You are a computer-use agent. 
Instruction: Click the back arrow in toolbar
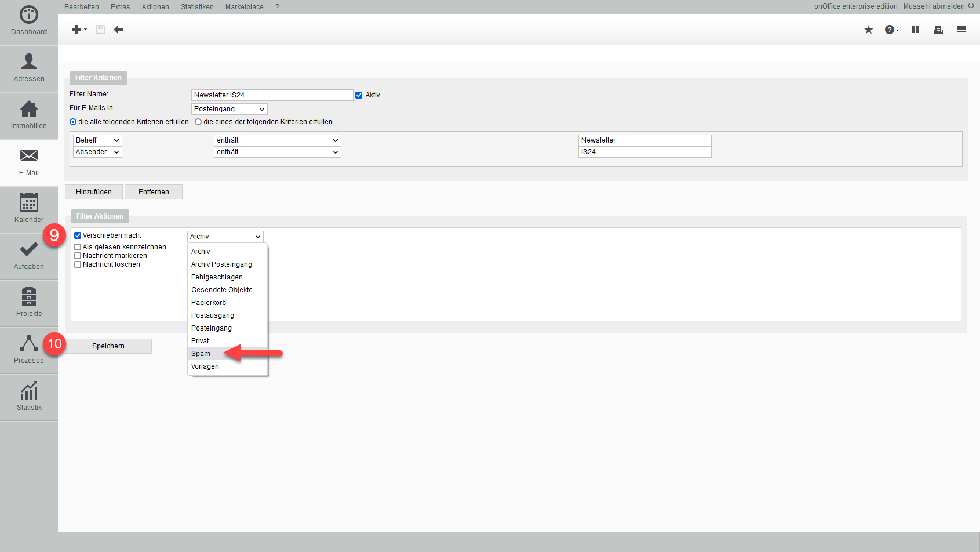[118, 30]
